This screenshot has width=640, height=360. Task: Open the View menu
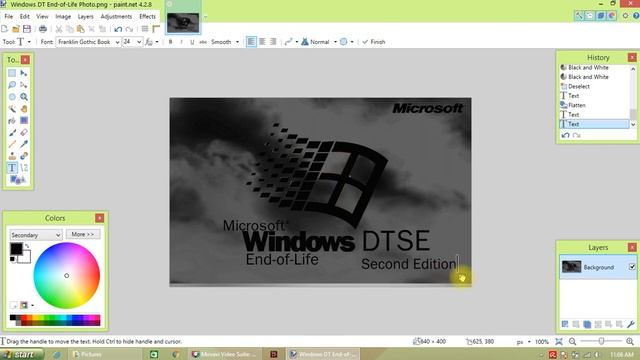[42, 16]
